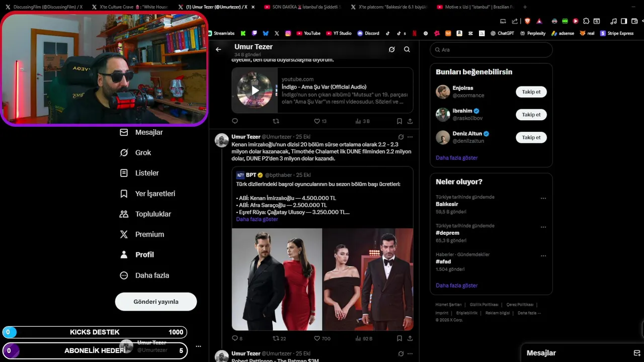Open Premium in the left sidebar
The height and width of the screenshot is (362, 644).
pos(142,234)
